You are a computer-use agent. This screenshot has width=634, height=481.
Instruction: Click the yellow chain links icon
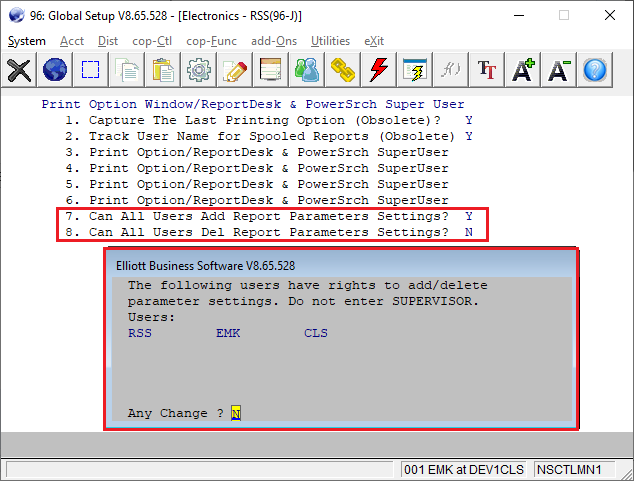tap(342, 70)
